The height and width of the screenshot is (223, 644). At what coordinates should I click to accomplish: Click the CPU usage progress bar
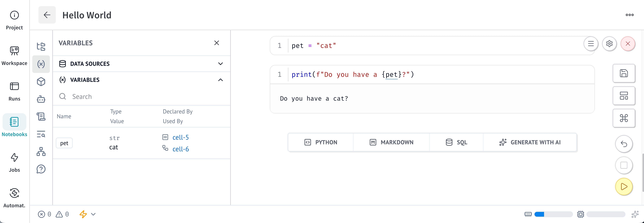pyautogui.click(x=606, y=214)
